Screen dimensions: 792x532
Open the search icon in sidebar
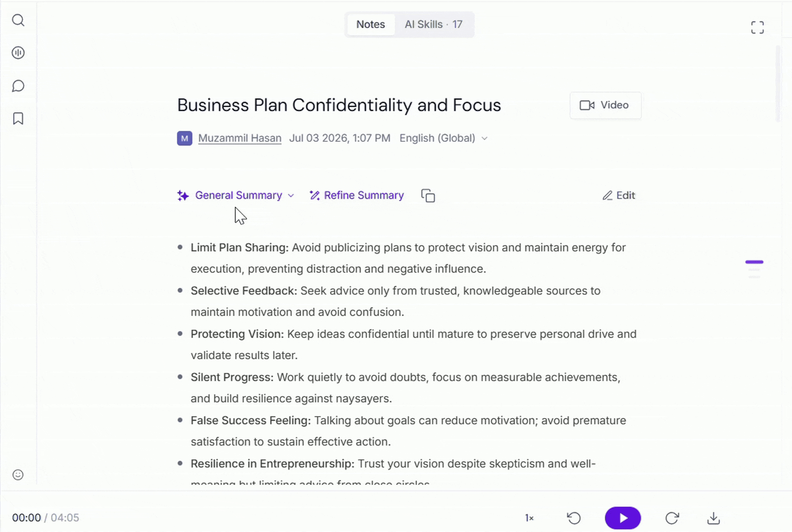(18, 20)
